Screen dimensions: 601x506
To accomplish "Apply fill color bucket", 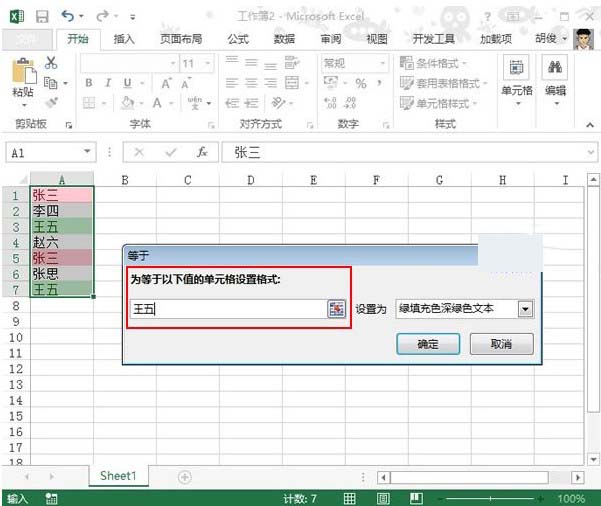I will point(128,103).
